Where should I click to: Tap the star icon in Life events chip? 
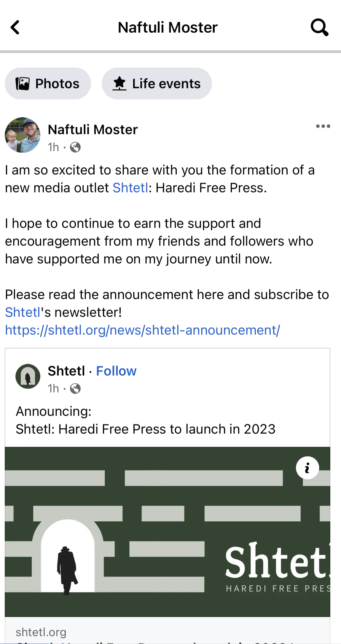[x=119, y=84]
